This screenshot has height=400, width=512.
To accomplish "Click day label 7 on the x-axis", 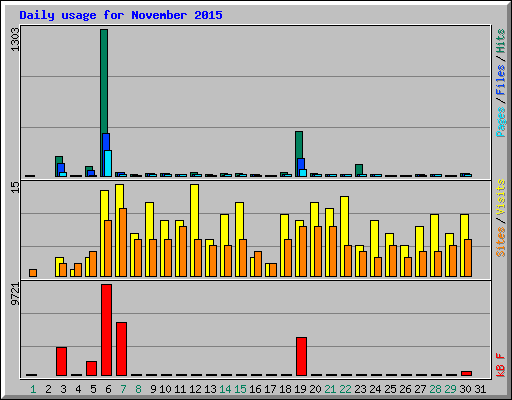I will tap(123, 389).
